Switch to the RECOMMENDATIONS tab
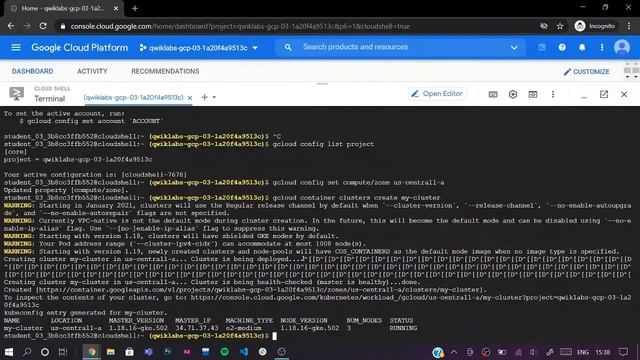The image size is (640, 360). (165, 71)
